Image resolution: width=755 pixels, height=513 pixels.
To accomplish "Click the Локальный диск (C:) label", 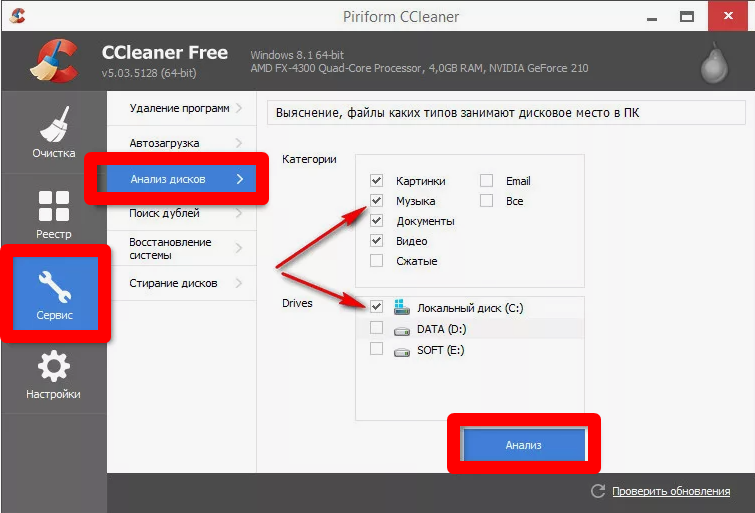I will [470, 308].
